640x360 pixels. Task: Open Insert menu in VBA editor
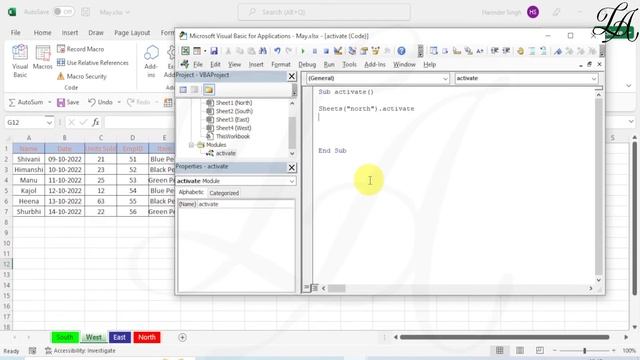click(256, 64)
